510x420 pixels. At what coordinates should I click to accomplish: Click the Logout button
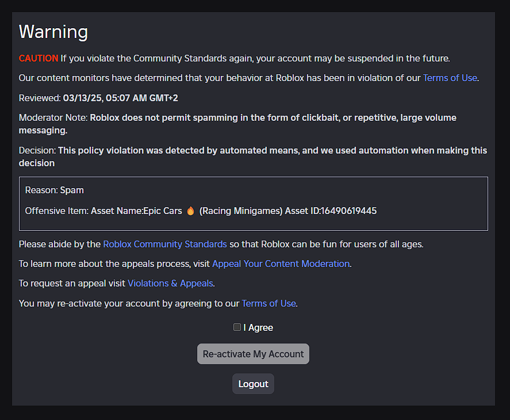pos(253,383)
